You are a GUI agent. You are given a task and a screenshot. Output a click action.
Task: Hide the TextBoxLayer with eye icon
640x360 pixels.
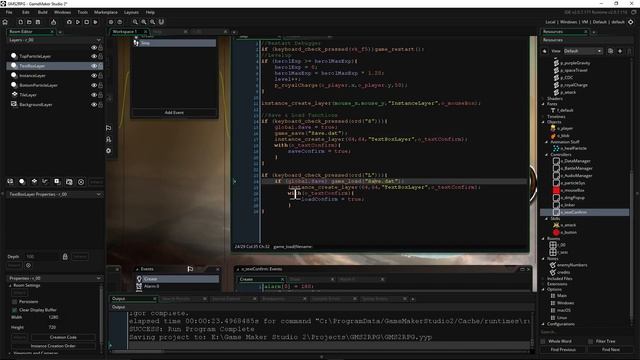pyautogui.click(x=94, y=66)
